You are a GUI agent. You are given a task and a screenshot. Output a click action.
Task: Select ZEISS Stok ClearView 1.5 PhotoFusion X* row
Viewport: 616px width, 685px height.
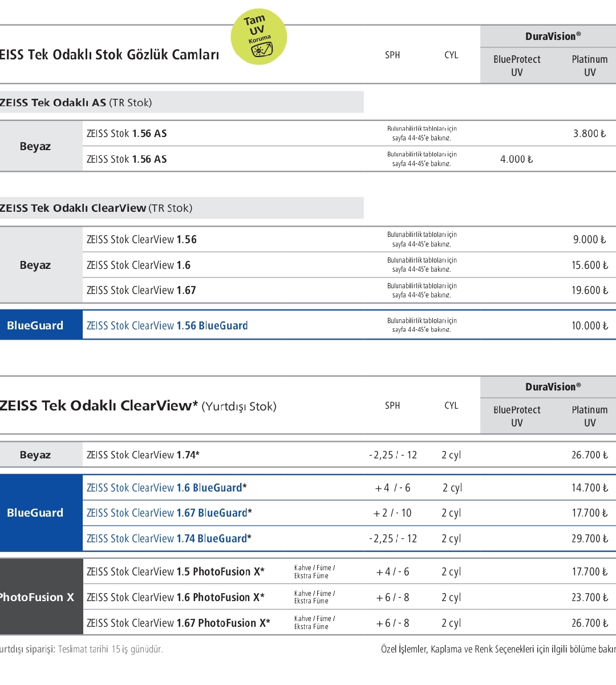click(175, 572)
